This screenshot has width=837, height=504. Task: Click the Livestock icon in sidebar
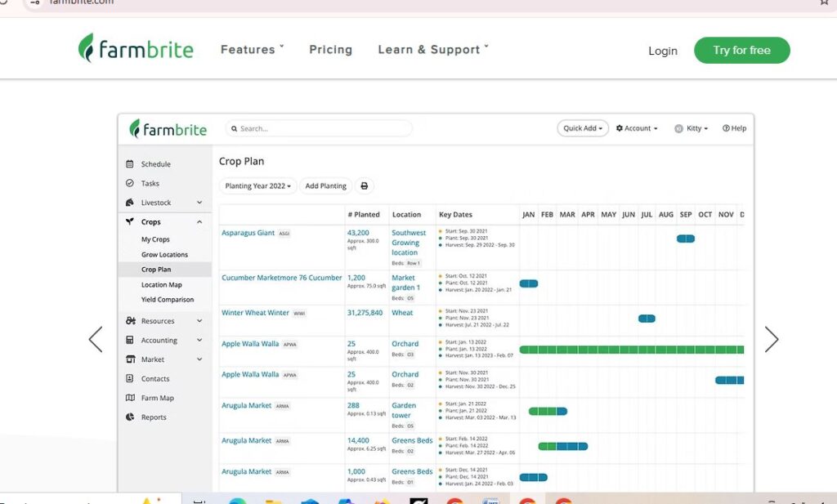130,203
